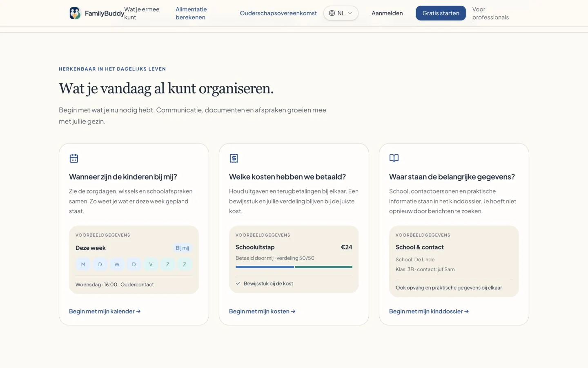Click the "HERKENBAAR IN HET DAGELIJKS LEVEN" label
The width and height of the screenshot is (588, 368).
pos(112,69)
